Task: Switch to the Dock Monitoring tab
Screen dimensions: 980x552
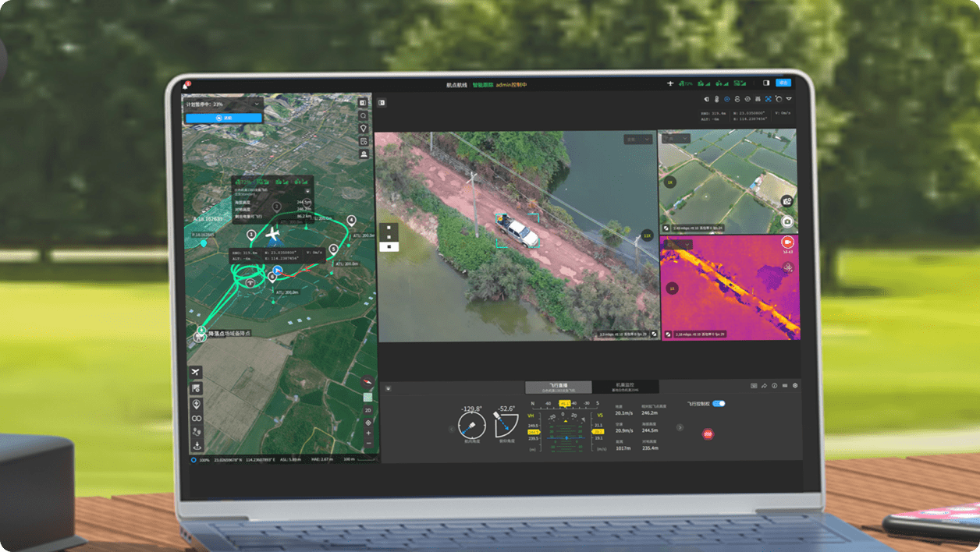Action: pos(626,387)
